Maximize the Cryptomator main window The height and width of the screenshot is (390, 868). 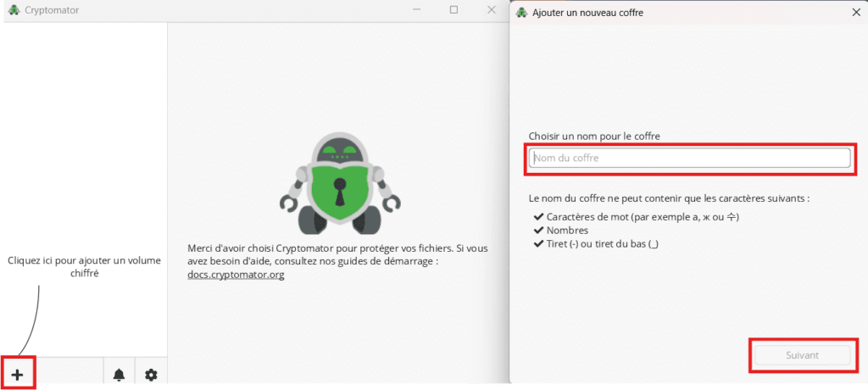tap(454, 9)
